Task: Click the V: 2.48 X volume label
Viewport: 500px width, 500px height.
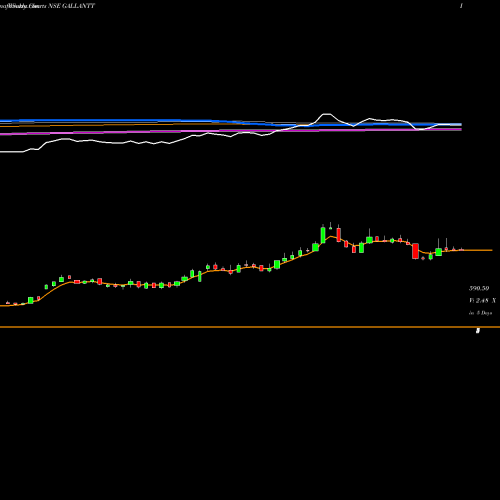Action: [x=482, y=300]
